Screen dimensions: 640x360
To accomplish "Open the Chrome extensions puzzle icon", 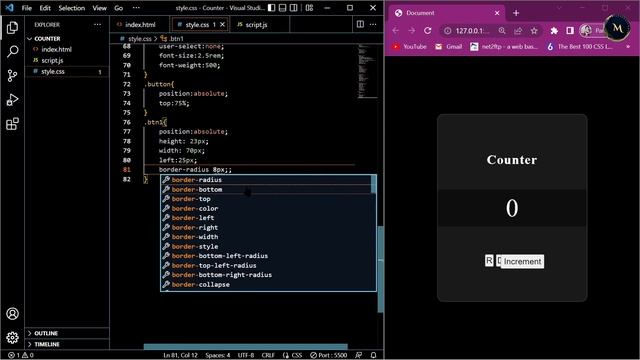I will 554,31.
